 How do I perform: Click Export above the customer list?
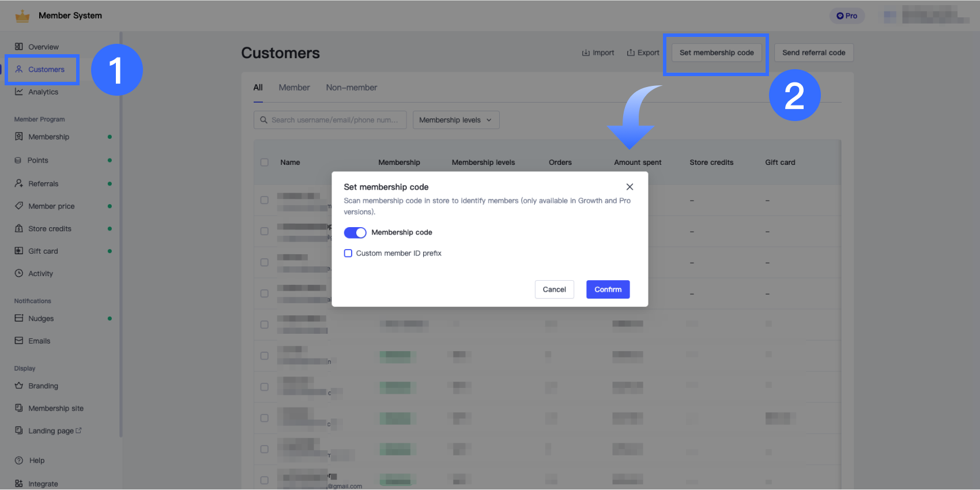(643, 52)
